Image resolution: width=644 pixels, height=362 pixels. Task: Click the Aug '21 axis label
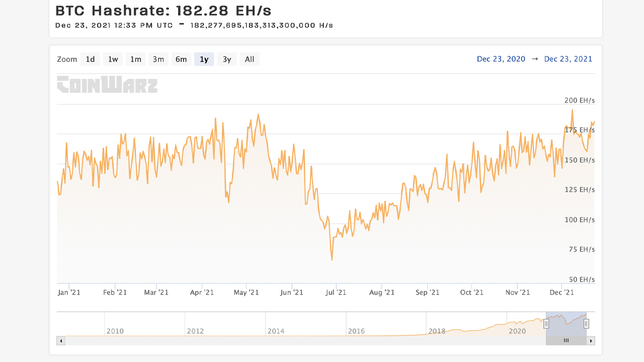tap(382, 292)
